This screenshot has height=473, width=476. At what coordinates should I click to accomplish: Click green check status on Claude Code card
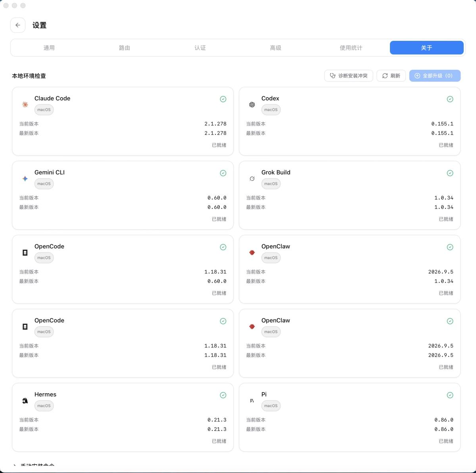223,99
